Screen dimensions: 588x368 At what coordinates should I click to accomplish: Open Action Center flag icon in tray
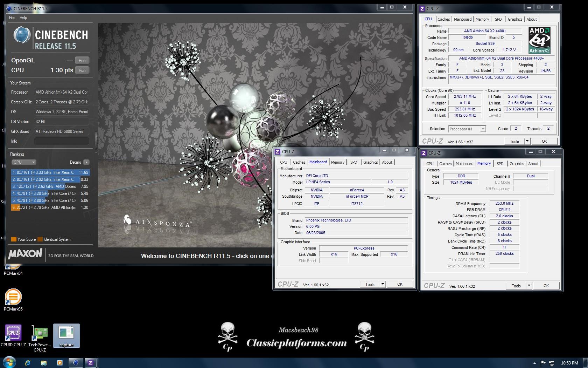pyautogui.click(x=543, y=363)
